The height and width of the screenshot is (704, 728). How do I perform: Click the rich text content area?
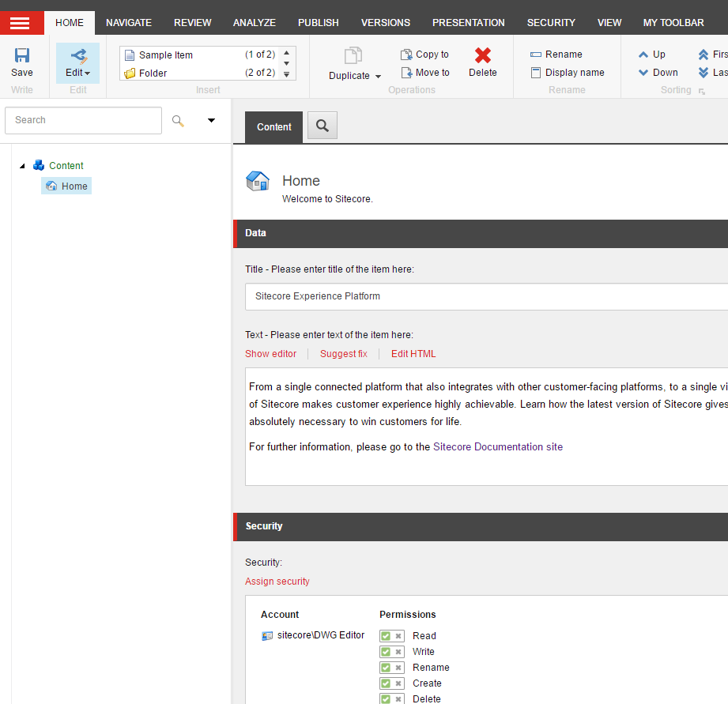pyautogui.click(x=487, y=427)
